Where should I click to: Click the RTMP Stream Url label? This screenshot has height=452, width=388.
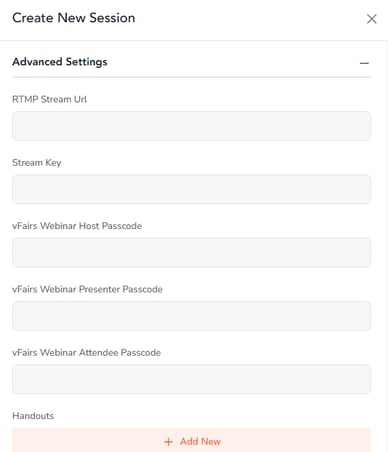49,99
